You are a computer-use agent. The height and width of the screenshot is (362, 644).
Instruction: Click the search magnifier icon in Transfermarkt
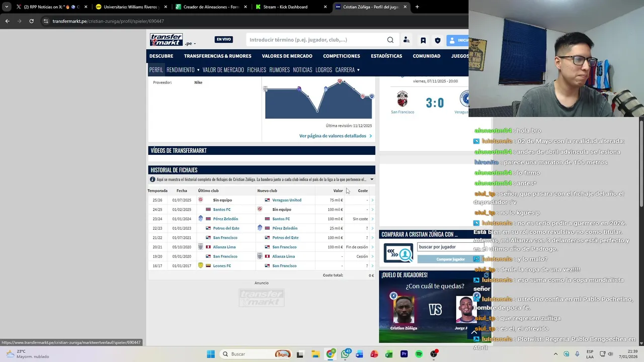coord(390,40)
